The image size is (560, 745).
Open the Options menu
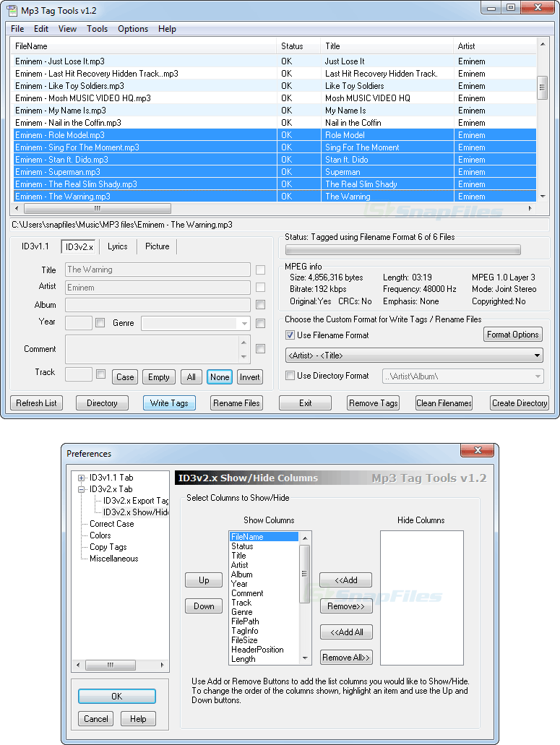[133, 29]
